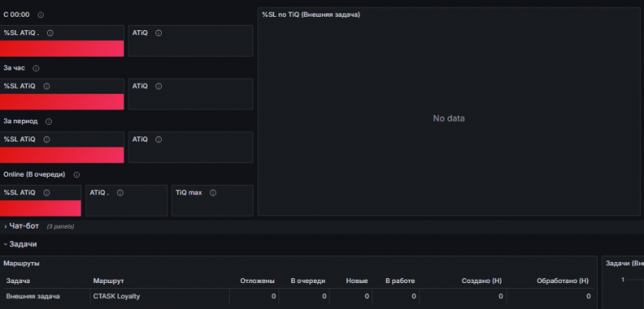Click info icon on Online %SL ATiQ panel
Screen dimensions: 644x309
tap(47, 193)
